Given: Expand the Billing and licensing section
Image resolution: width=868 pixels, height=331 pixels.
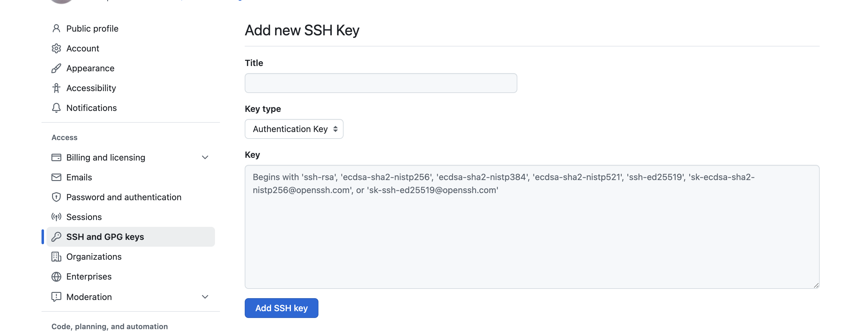Looking at the screenshot, I should [205, 157].
